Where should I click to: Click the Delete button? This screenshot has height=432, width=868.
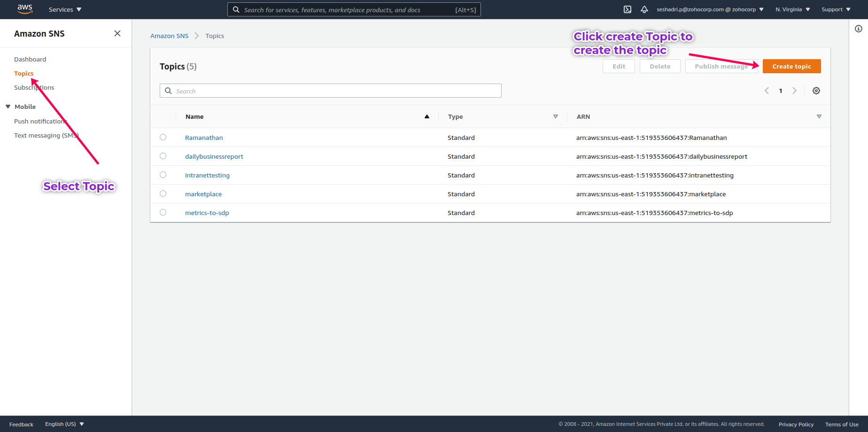(x=660, y=66)
